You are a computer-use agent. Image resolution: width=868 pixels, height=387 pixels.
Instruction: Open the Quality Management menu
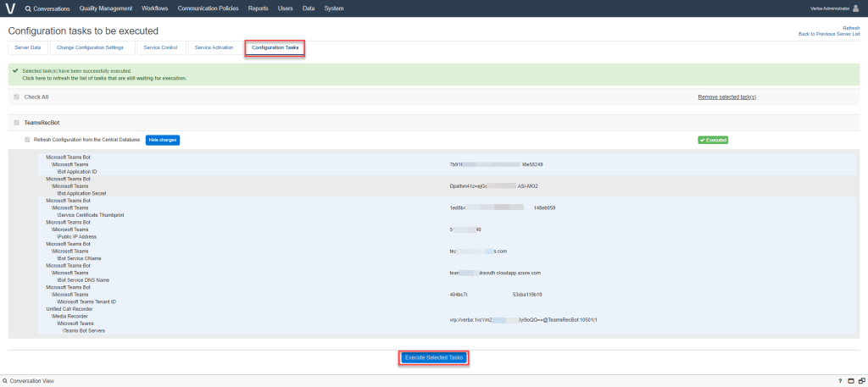[105, 8]
